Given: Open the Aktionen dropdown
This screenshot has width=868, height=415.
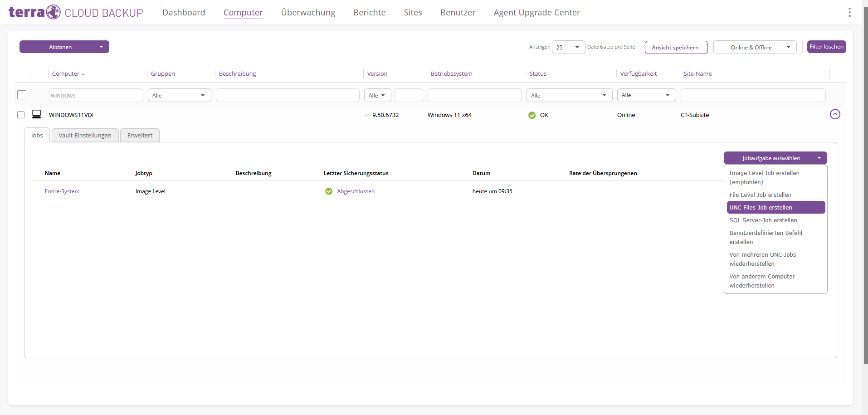Looking at the screenshot, I should 64,47.
